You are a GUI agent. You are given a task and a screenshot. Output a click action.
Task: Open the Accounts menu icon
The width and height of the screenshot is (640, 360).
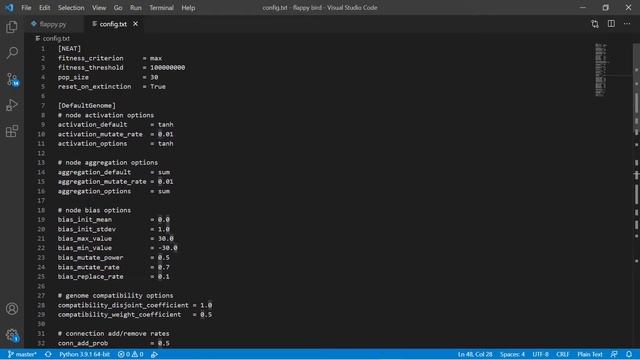(12, 309)
